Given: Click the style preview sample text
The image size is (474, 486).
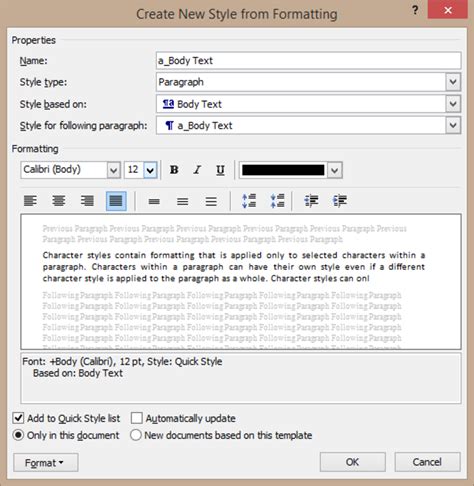Looking at the screenshot, I should point(234,267).
